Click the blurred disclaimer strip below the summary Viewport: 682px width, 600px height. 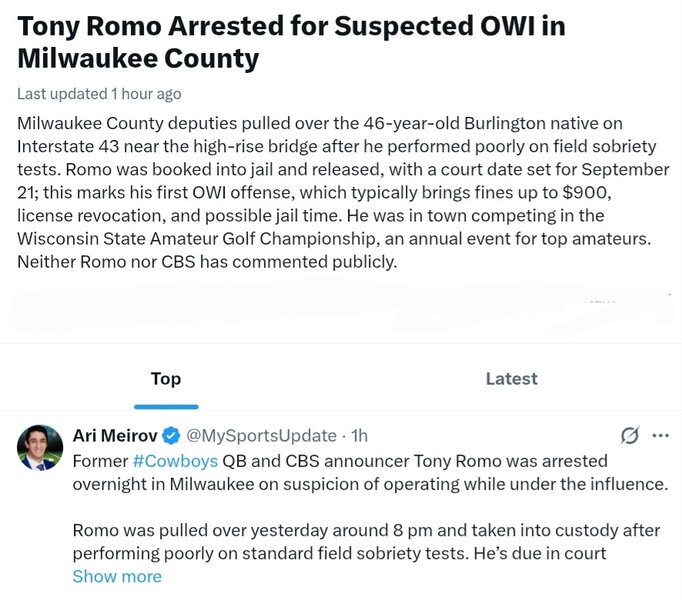341,310
